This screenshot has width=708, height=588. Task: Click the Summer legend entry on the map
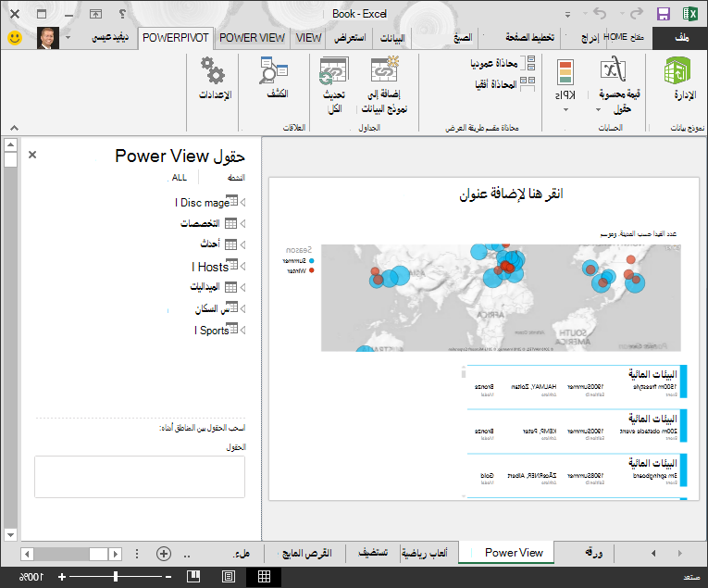(x=298, y=260)
